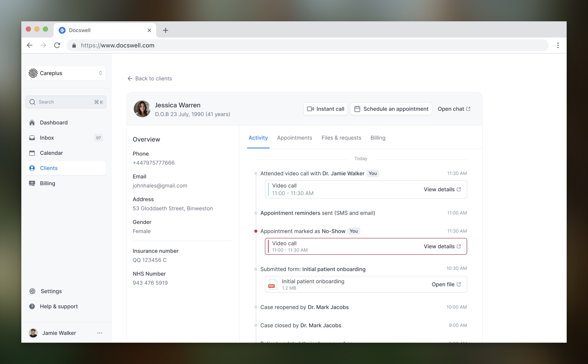Click the calendar icon on Schedule an appointment

coord(357,109)
